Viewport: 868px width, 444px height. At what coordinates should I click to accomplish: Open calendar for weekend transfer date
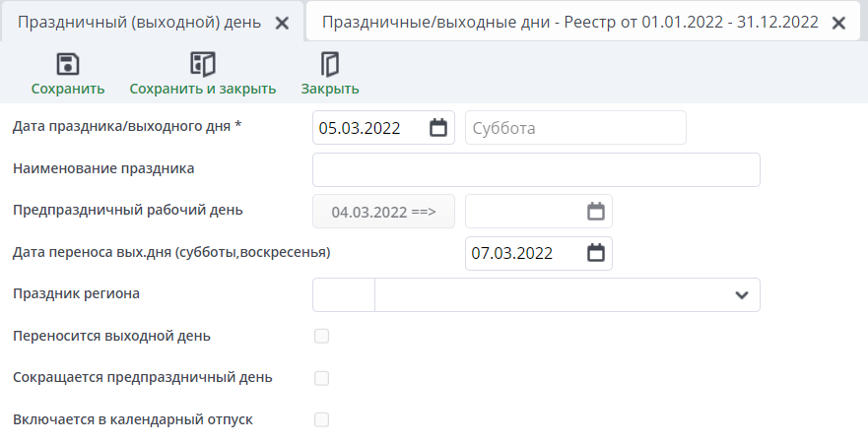[x=595, y=253]
